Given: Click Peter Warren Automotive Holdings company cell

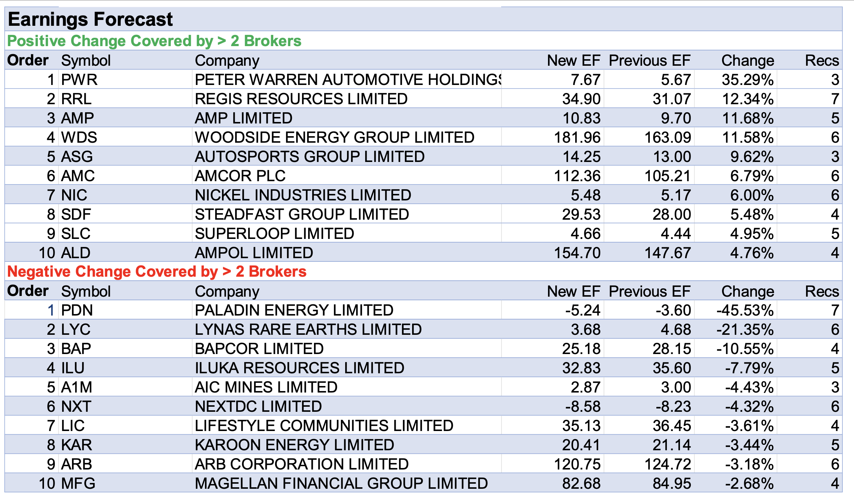Looking at the screenshot, I should (347, 80).
